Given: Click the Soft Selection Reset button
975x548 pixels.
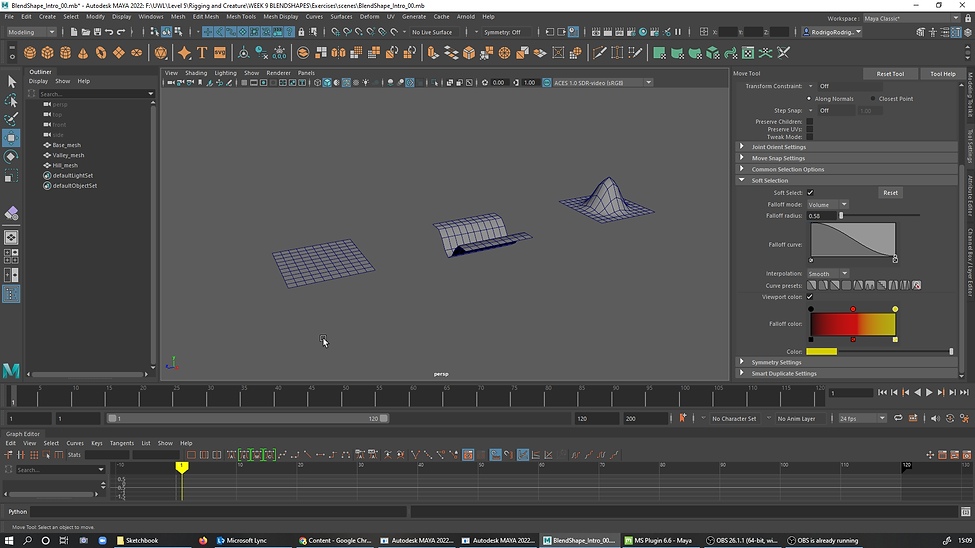Looking at the screenshot, I should click(890, 193).
